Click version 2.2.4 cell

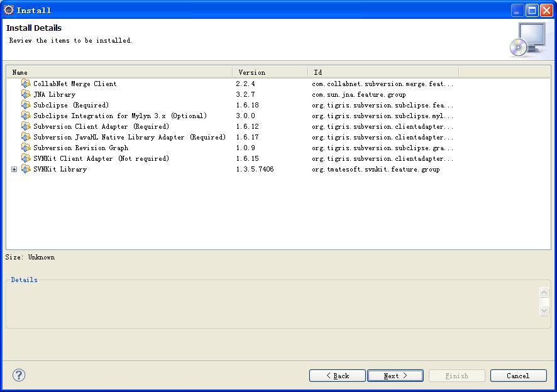[245, 84]
